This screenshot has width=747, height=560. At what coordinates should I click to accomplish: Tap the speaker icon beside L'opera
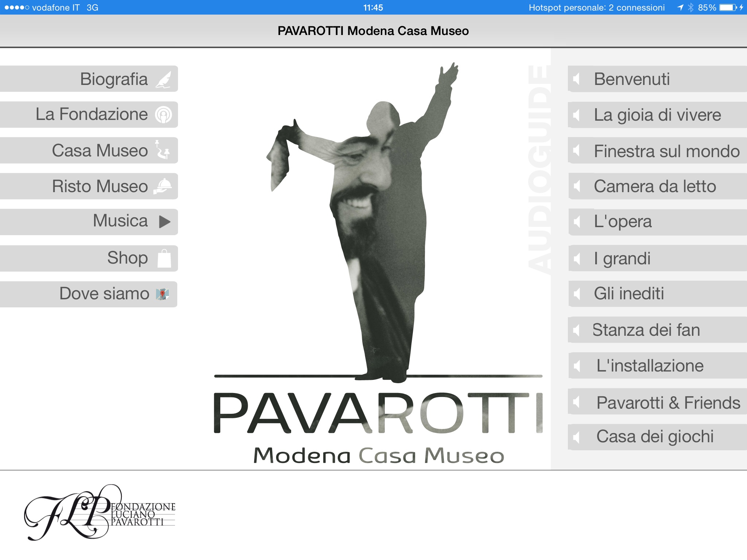(x=577, y=222)
